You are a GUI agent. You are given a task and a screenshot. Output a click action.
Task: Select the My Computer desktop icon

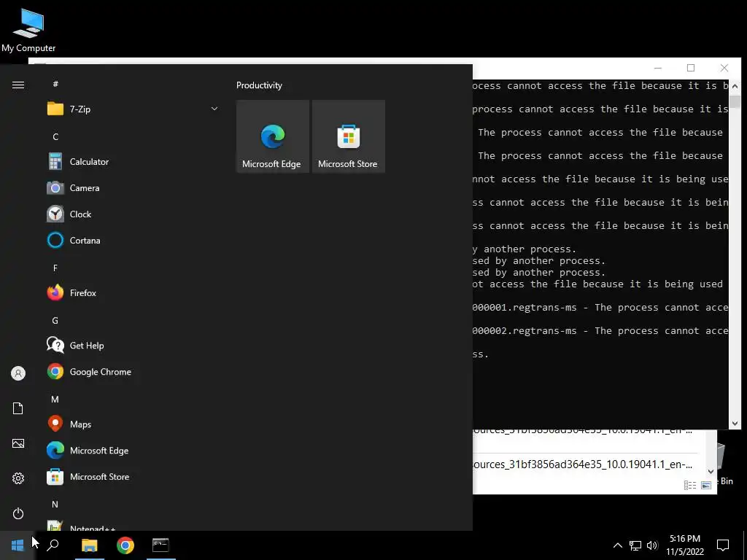click(x=28, y=29)
